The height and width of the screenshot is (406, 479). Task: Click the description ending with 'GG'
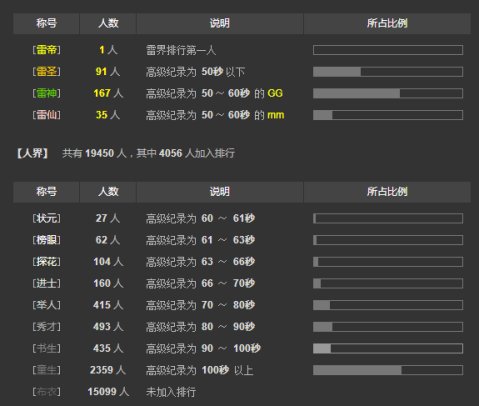click(x=214, y=93)
